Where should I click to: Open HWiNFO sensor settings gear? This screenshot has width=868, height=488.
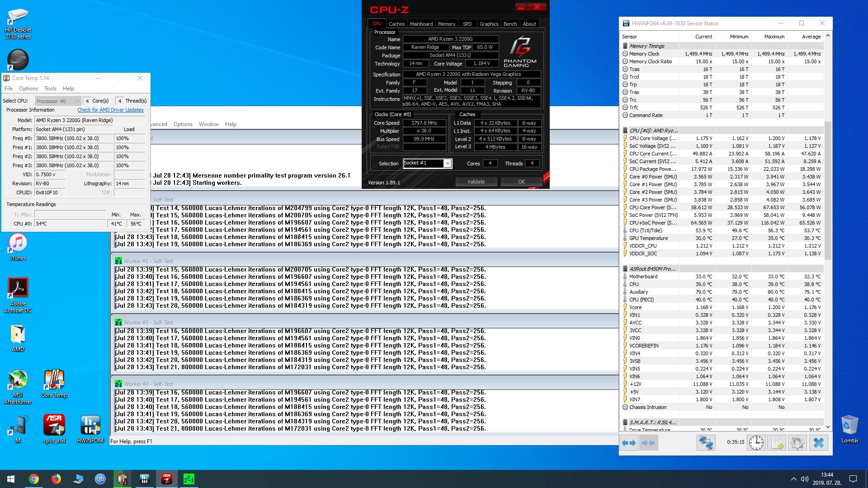tap(797, 443)
